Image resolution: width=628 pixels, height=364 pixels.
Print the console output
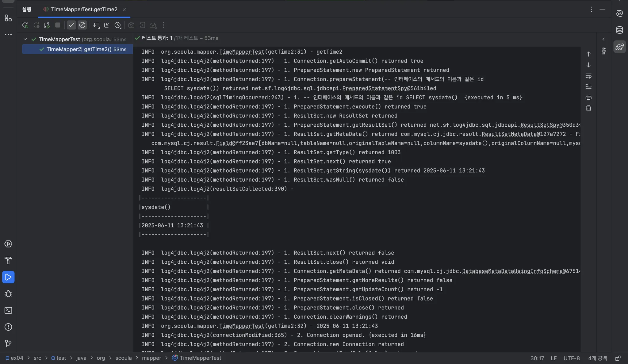[x=588, y=97]
